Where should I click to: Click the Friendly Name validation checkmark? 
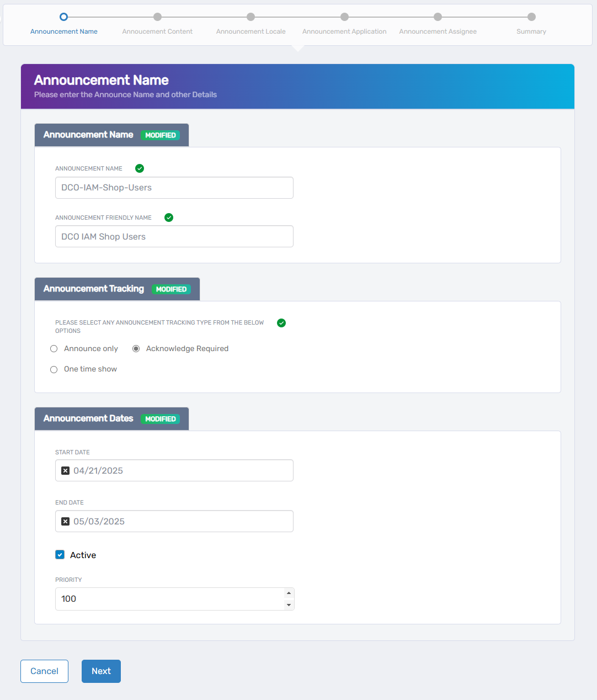169,218
